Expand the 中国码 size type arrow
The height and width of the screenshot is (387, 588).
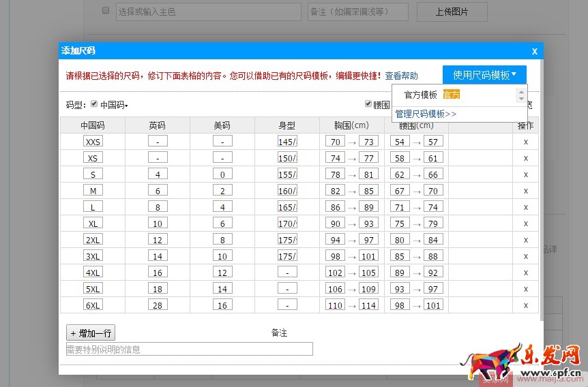(126, 106)
